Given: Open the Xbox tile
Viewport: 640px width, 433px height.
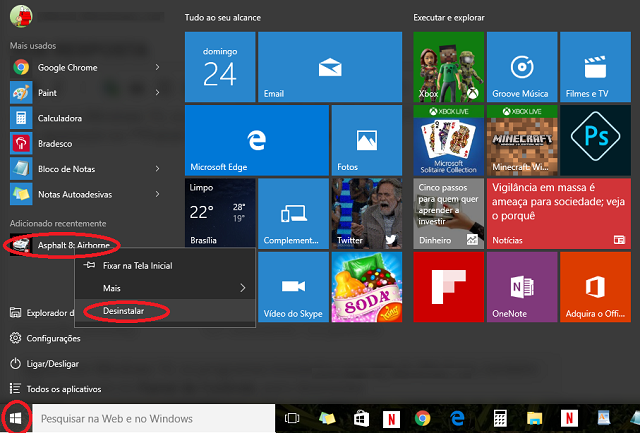Looking at the screenshot, I should 449,67.
